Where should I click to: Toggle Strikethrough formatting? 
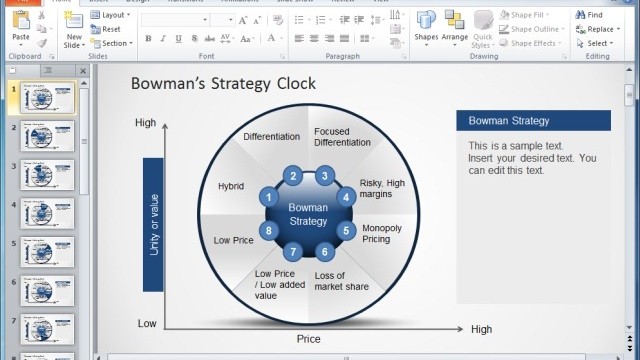[209, 39]
